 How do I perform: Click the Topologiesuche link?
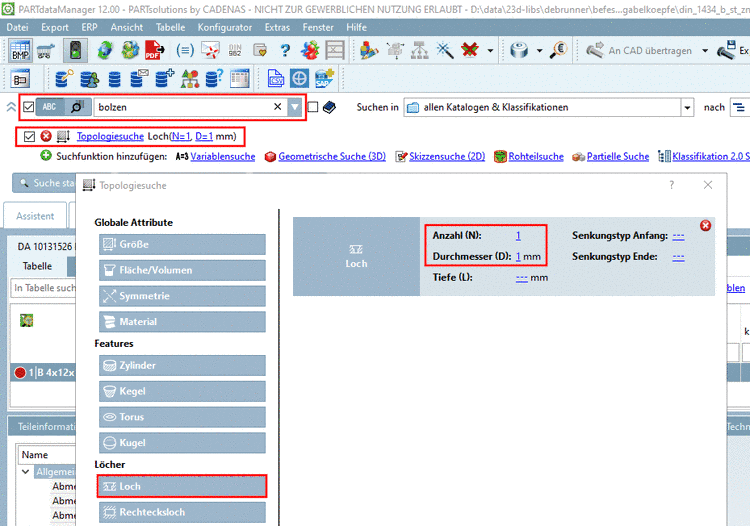tap(110, 136)
